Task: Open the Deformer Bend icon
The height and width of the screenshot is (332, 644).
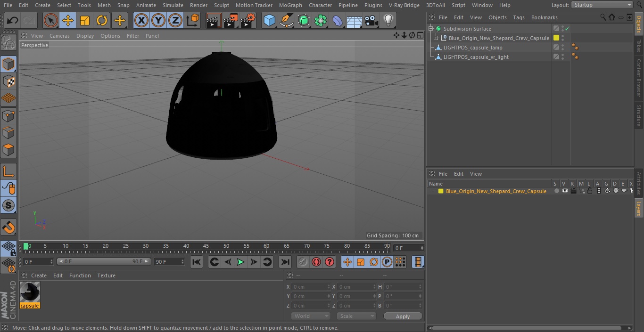Action: coord(338,20)
